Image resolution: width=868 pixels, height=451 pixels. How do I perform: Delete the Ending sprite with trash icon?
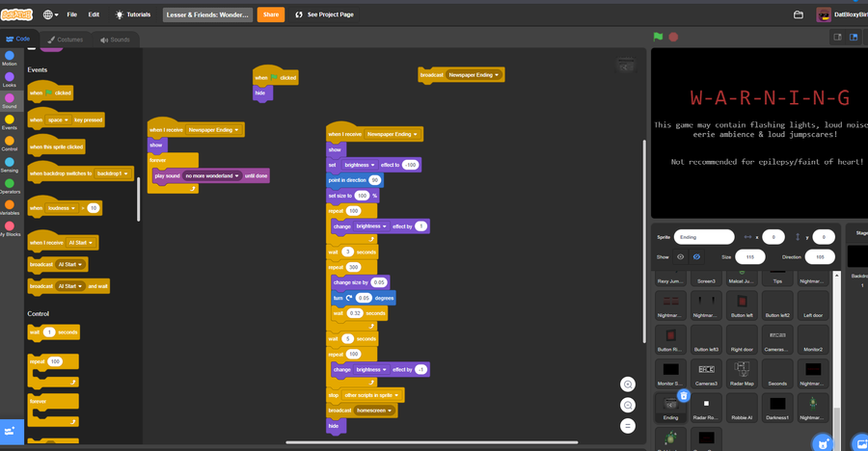tap(684, 396)
